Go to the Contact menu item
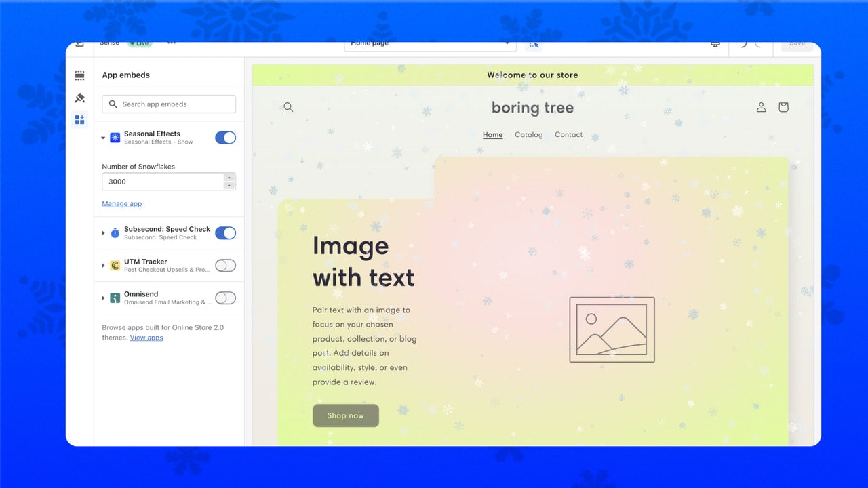The image size is (868, 488). 568,134
